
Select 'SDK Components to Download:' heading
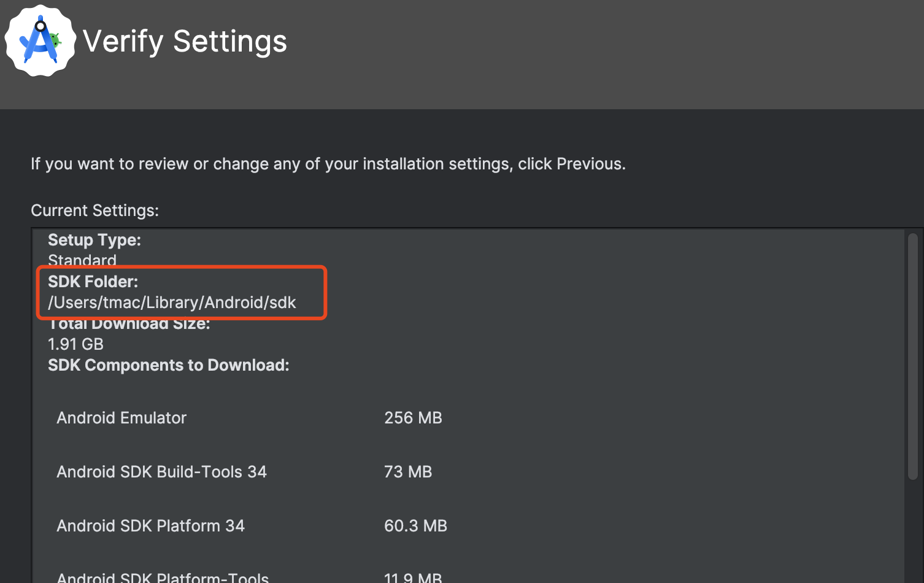(x=169, y=365)
